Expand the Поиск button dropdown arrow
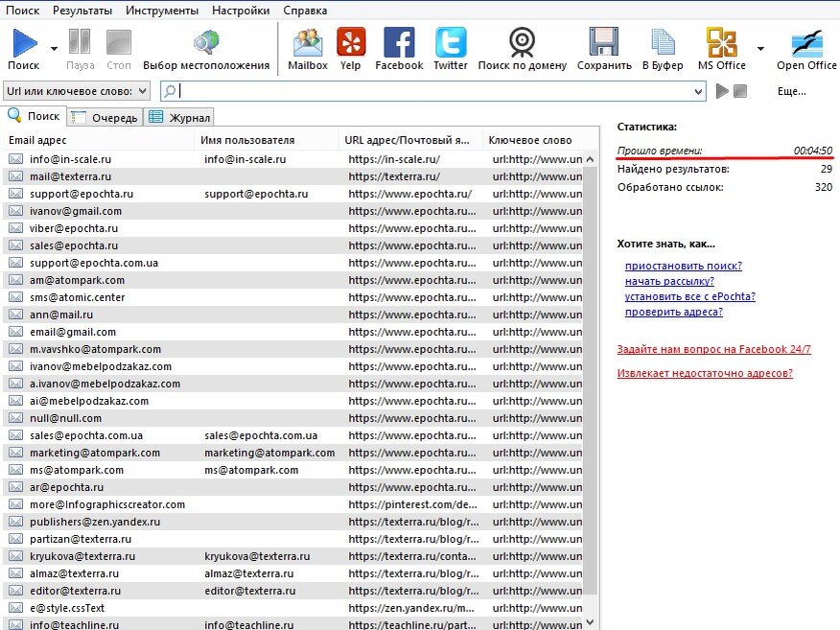Image resolution: width=840 pixels, height=630 pixels. pos(54,49)
